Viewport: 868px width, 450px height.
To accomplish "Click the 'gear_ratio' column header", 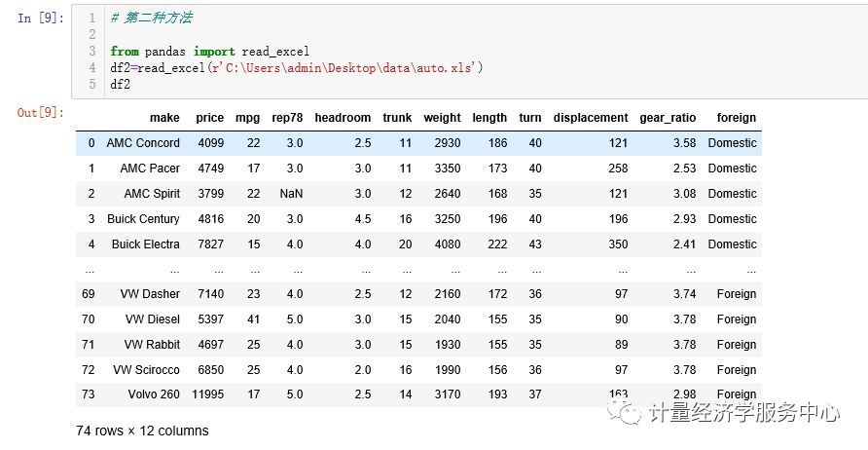I will 668,118.
